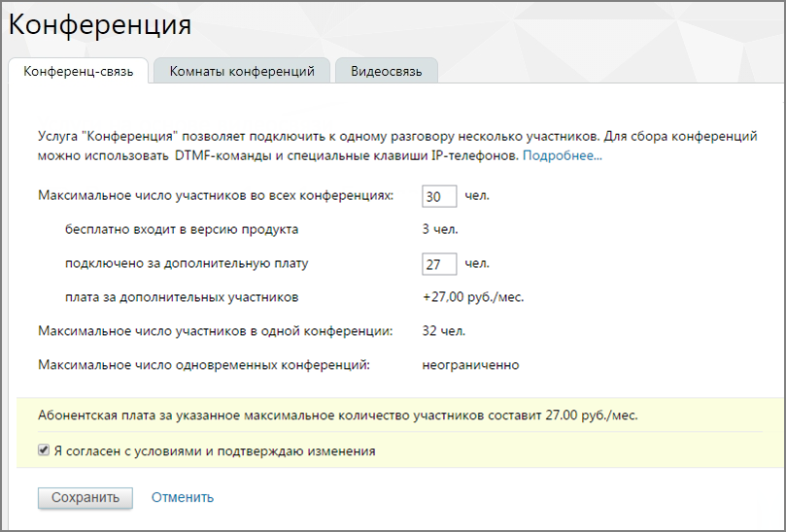Click the value '32 чел.'
This screenshot has height=532, width=786.
(444, 331)
